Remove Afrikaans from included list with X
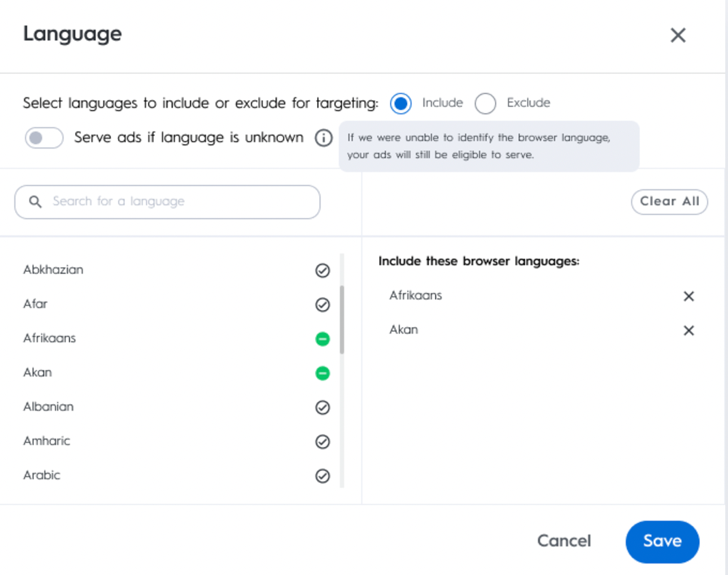 (x=688, y=296)
